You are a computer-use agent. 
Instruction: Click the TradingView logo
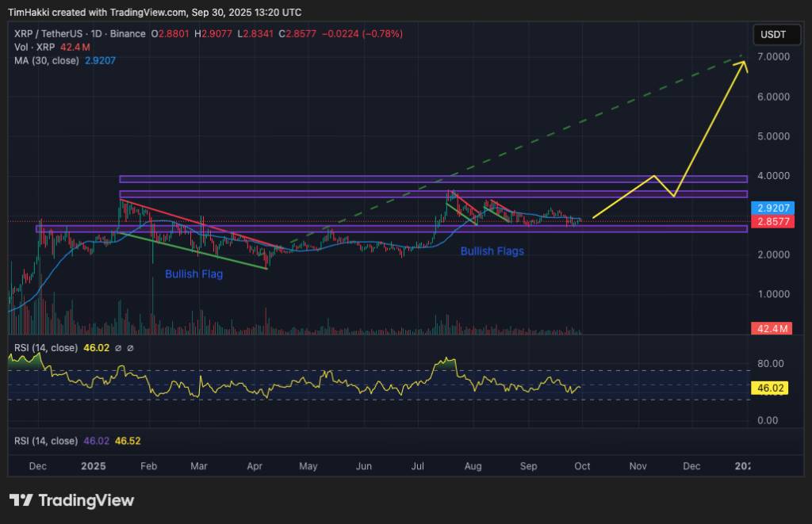pos(71,500)
